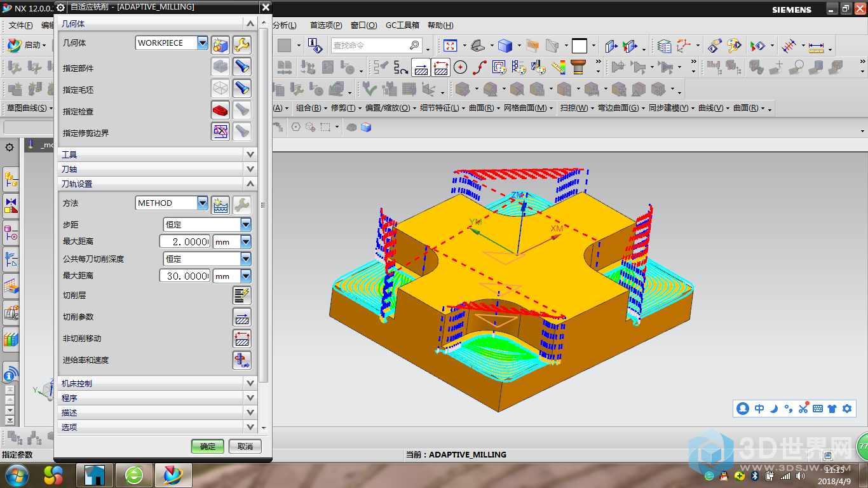Click the milling tool icon in toolbar
This screenshot has width=868, height=488.
(x=578, y=67)
